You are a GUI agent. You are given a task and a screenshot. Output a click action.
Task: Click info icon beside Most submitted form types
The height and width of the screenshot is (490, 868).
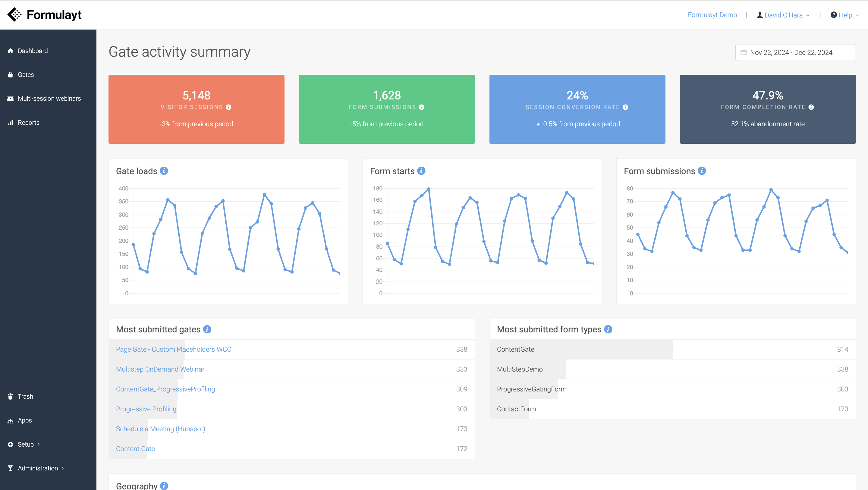tap(608, 329)
